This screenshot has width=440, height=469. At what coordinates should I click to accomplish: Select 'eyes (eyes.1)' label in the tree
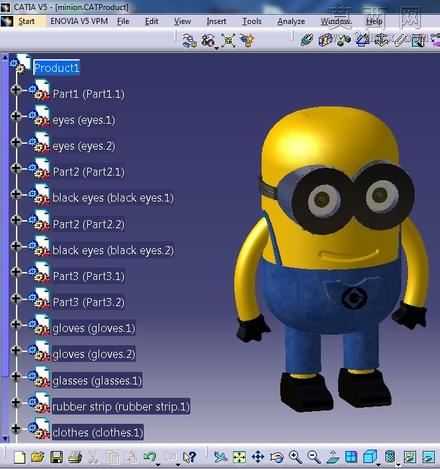pos(84,120)
